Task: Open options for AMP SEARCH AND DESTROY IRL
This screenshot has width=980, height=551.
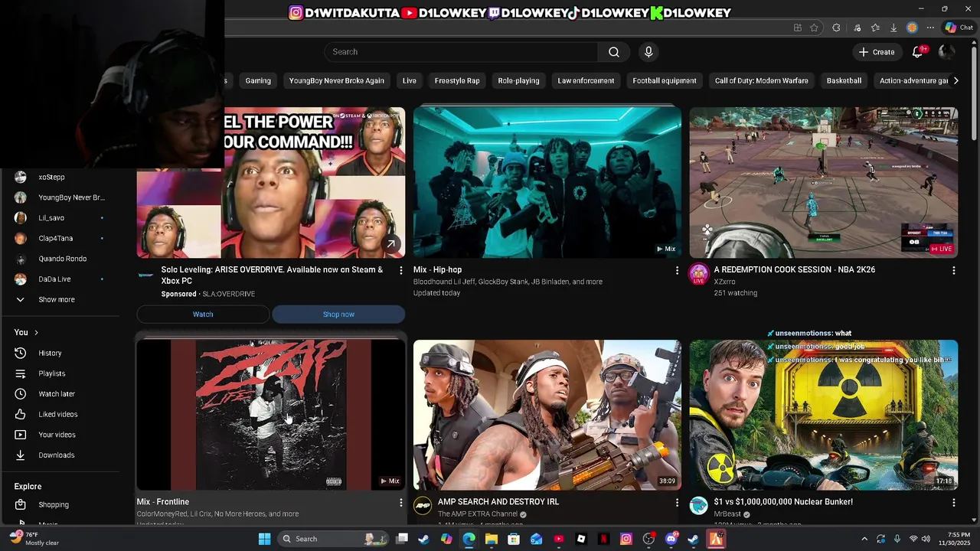Action: pos(677,502)
